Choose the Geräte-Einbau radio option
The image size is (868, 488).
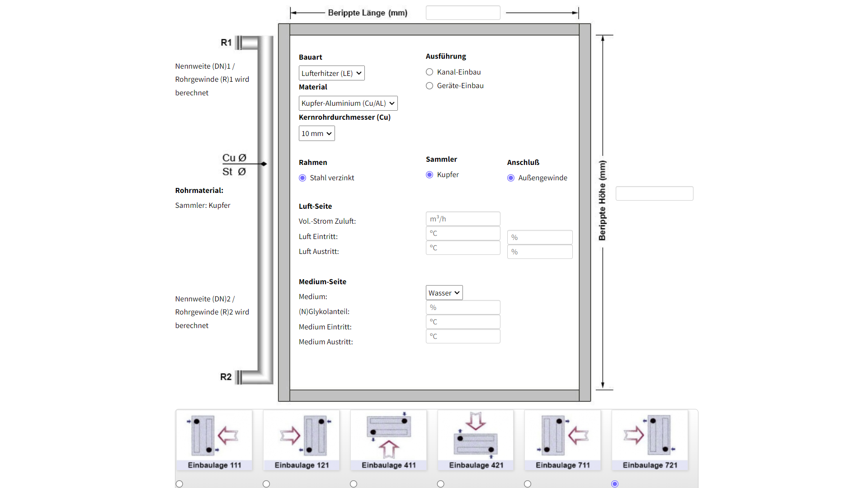tap(429, 86)
